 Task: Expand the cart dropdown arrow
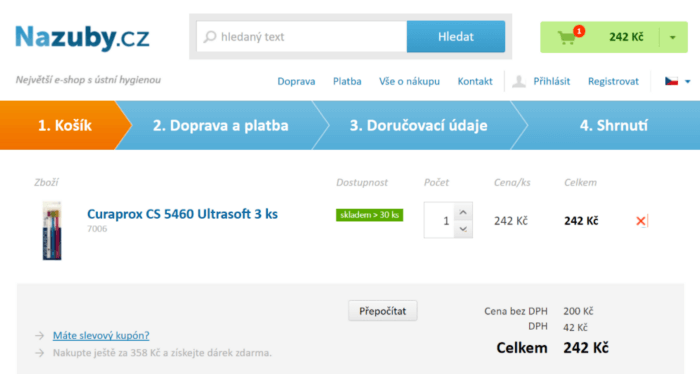click(672, 37)
